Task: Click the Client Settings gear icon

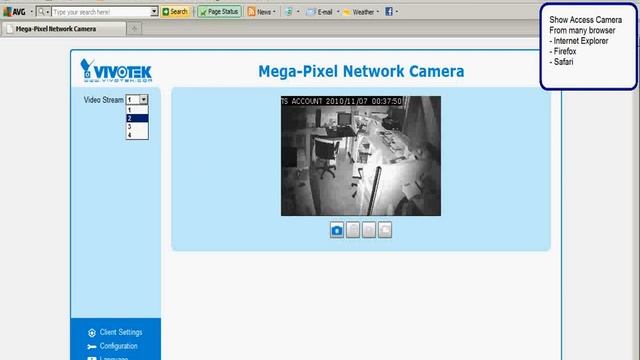Action: pyautogui.click(x=92, y=333)
